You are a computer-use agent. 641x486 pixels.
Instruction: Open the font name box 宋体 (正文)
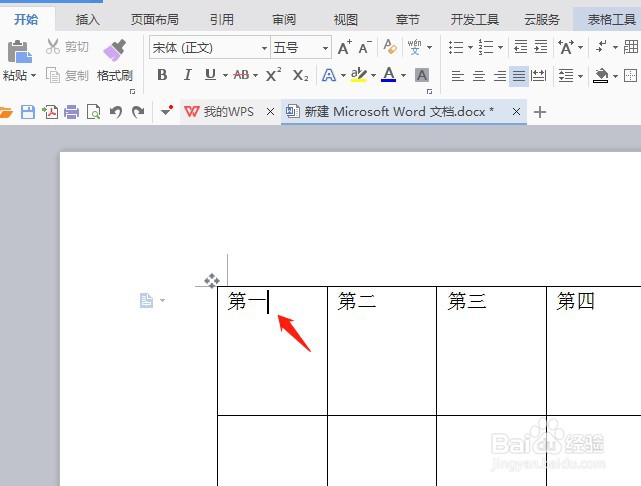(x=210, y=48)
